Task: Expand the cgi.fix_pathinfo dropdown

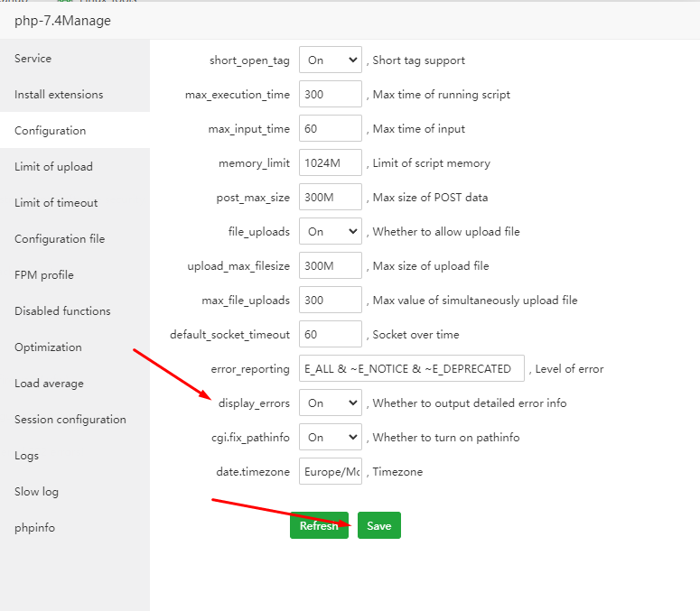Action: (x=330, y=438)
